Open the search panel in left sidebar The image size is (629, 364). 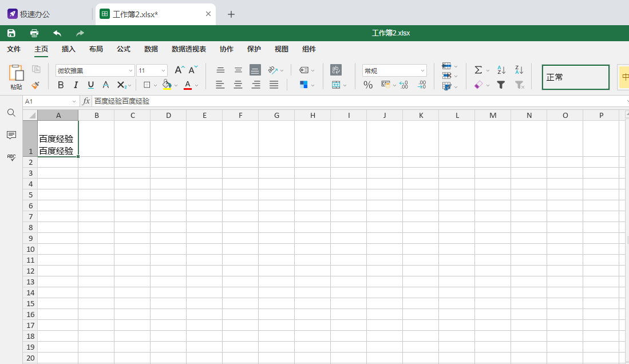click(11, 113)
